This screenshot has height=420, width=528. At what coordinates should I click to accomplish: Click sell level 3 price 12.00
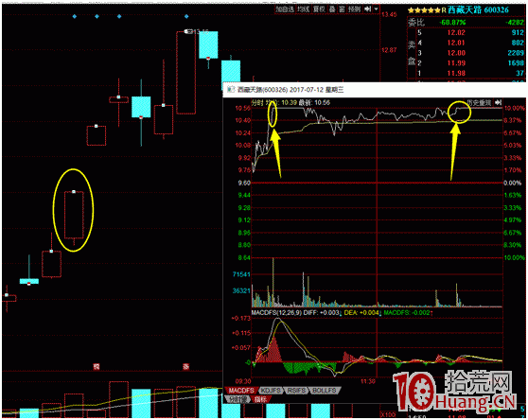tap(456, 53)
